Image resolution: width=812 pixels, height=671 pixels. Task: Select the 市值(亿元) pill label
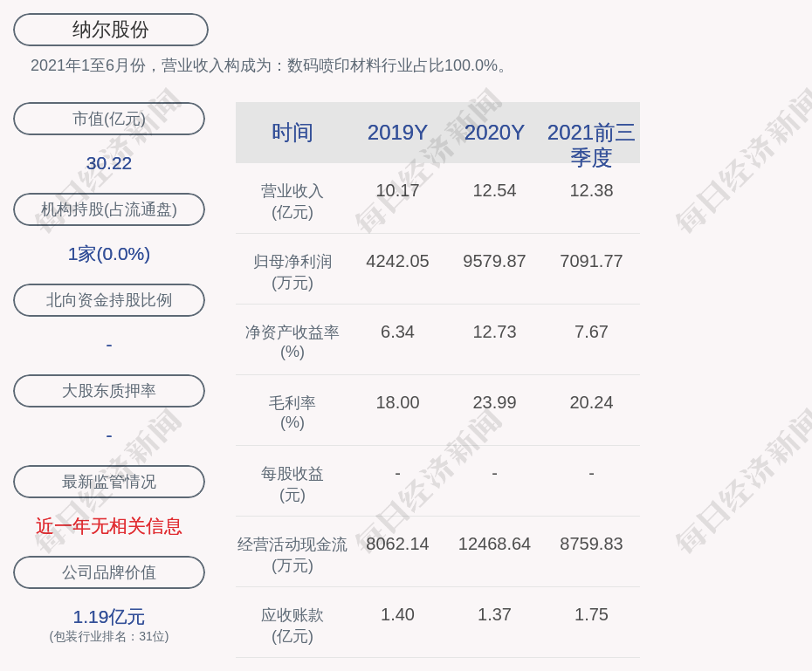click(109, 119)
